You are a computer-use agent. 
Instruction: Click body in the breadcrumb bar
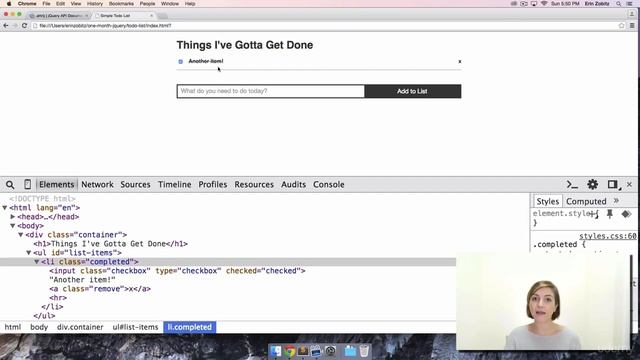tap(39, 327)
